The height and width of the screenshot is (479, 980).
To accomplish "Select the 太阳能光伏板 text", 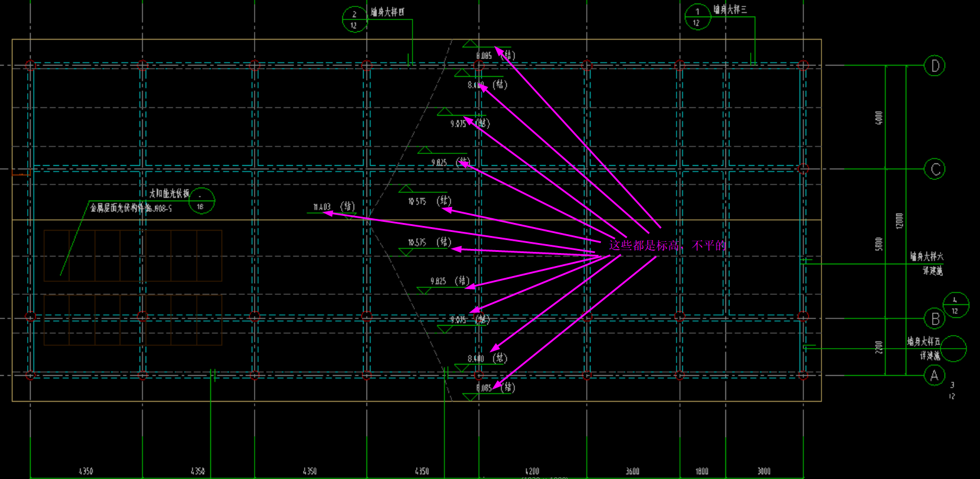I will (169, 193).
